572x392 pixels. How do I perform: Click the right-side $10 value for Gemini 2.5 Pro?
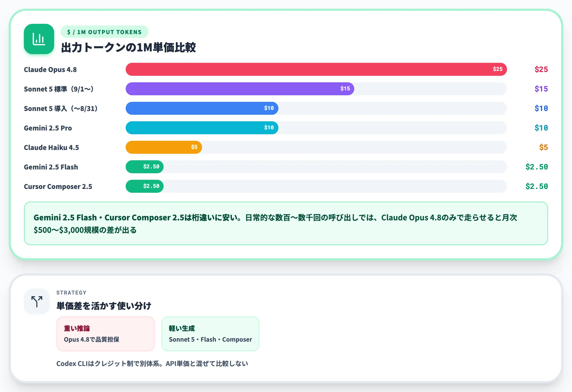(x=541, y=128)
